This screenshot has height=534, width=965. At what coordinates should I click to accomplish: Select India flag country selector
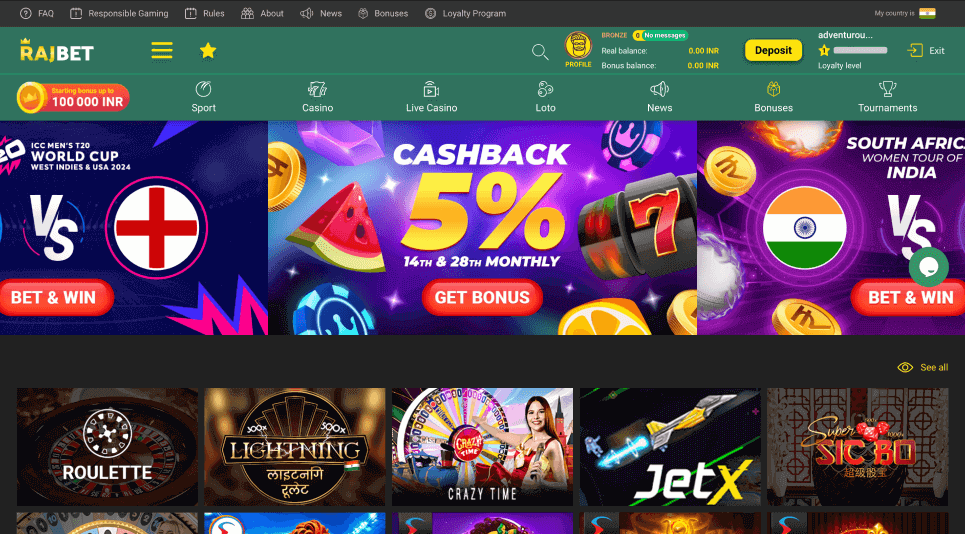point(927,13)
